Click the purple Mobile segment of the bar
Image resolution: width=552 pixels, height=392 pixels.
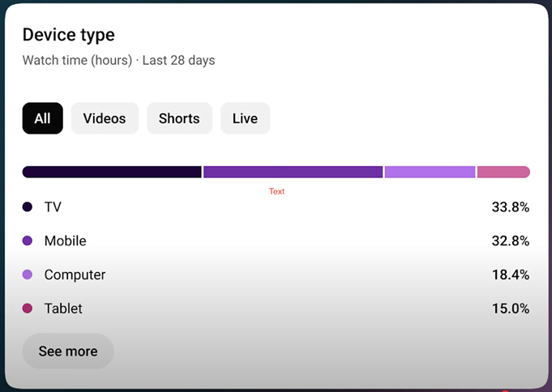(x=293, y=172)
